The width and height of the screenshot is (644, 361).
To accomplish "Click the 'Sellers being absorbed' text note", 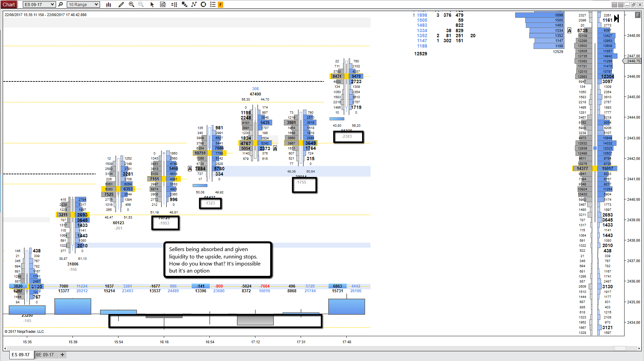I will [218, 260].
